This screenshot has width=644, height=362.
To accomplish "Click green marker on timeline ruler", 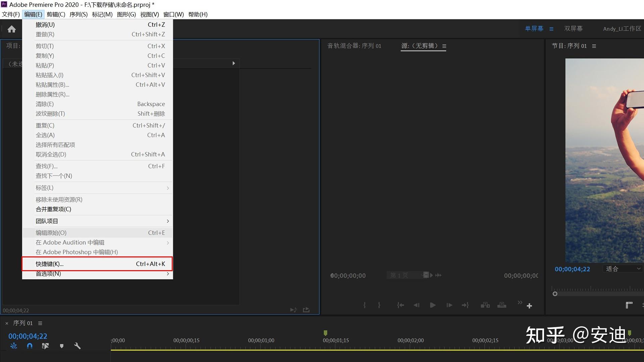I will coord(325,333).
